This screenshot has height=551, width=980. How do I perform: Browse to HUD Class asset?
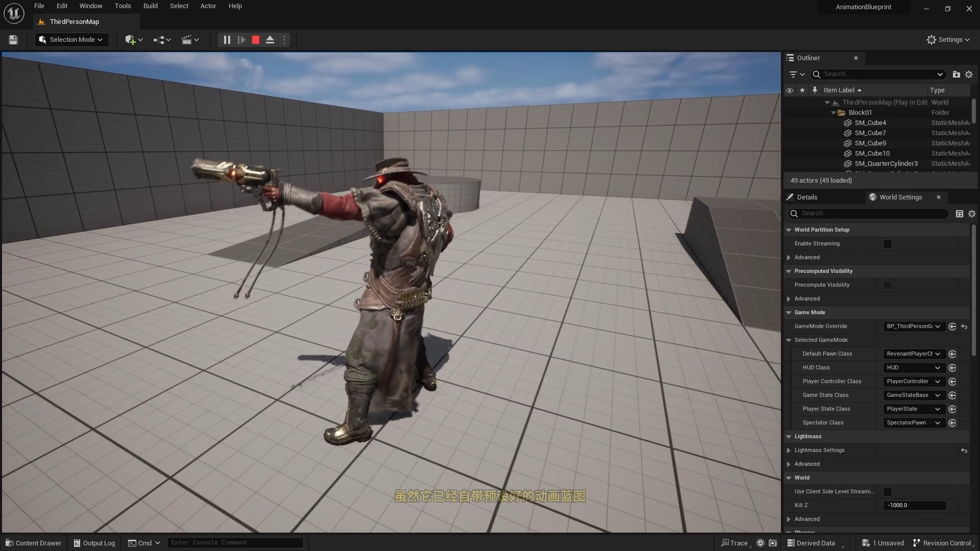tap(952, 368)
